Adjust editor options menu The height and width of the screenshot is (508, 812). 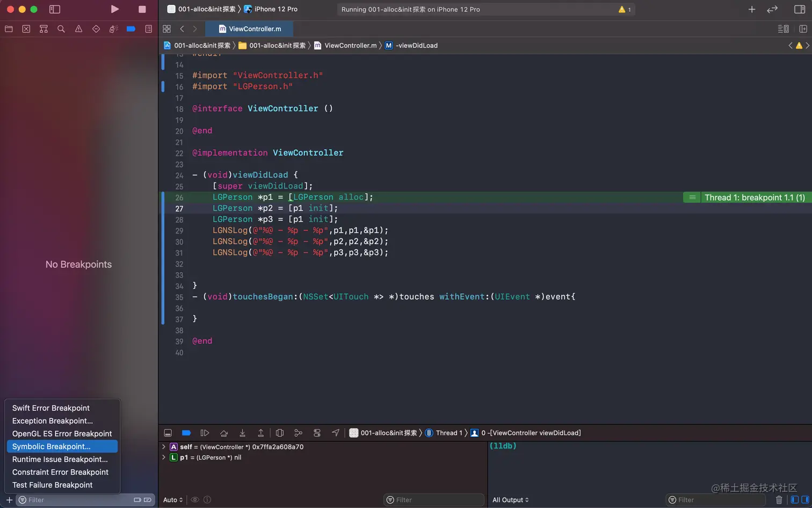point(784,29)
